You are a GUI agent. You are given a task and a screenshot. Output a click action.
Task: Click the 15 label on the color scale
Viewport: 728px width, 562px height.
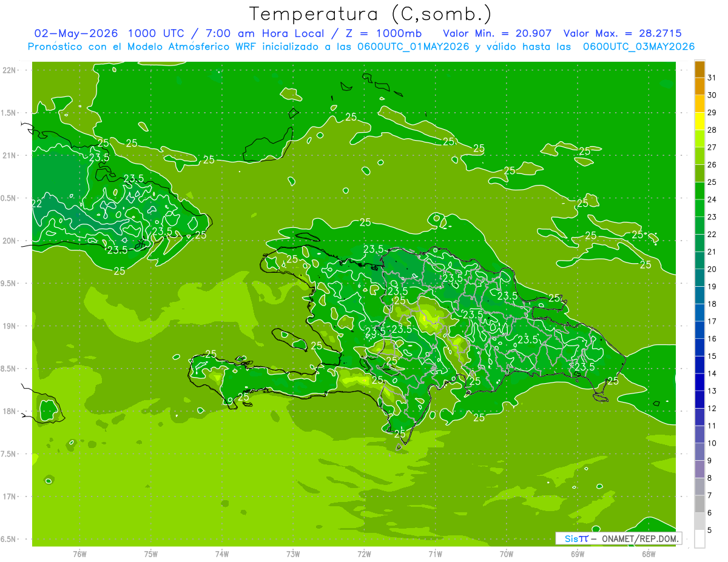(x=712, y=356)
